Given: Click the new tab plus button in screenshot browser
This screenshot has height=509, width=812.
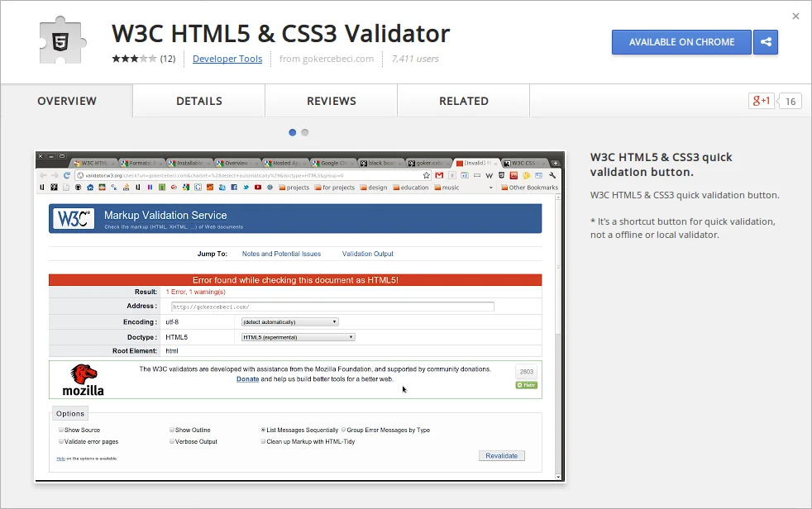Looking at the screenshot, I should pos(555,164).
